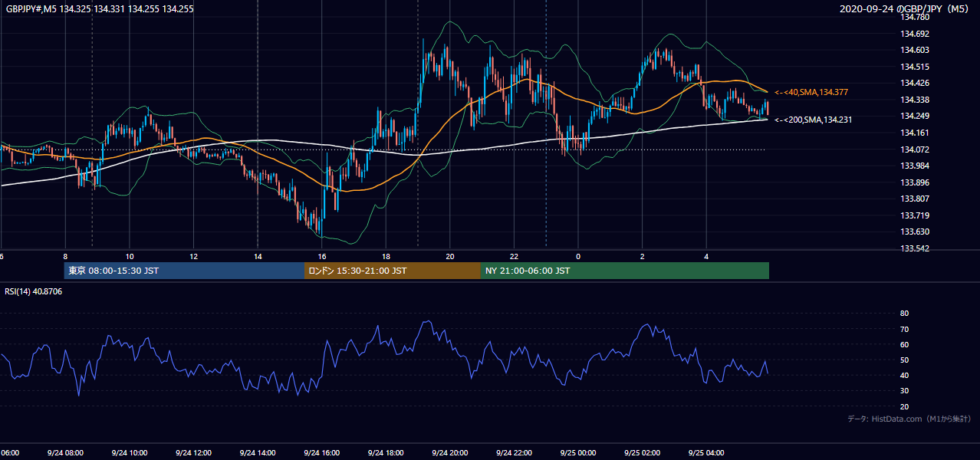Click price axis value 133.984
The width and height of the screenshot is (980, 460).
[915, 166]
